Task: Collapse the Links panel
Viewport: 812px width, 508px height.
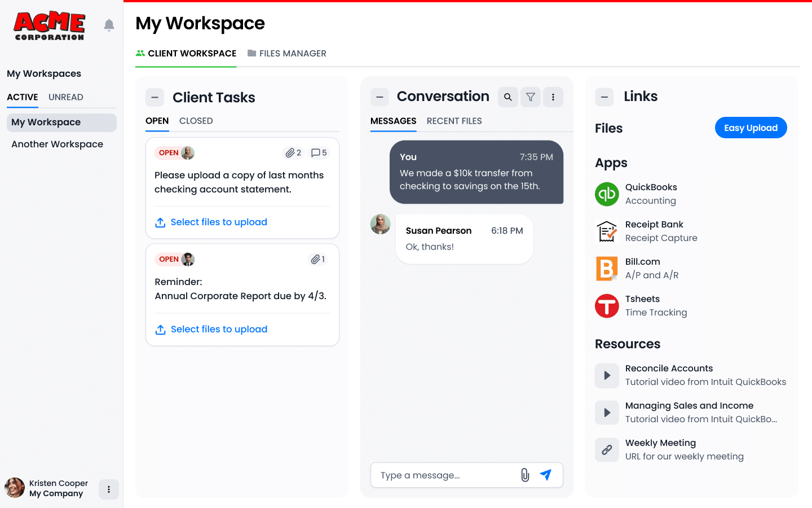Action: point(604,97)
